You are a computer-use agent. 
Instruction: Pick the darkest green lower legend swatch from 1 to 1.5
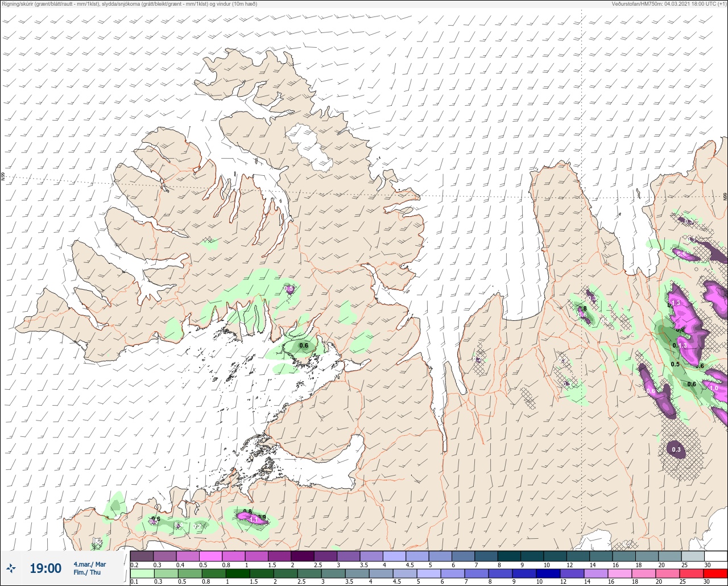tap(238, 573)
